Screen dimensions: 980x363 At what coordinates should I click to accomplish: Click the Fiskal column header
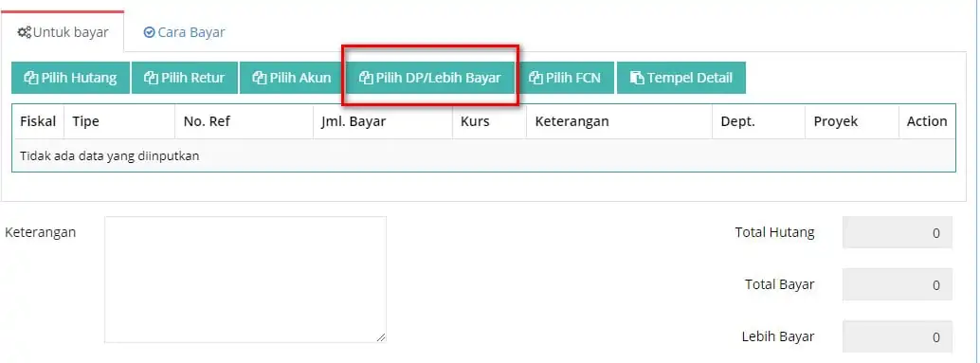pos(38,121)
